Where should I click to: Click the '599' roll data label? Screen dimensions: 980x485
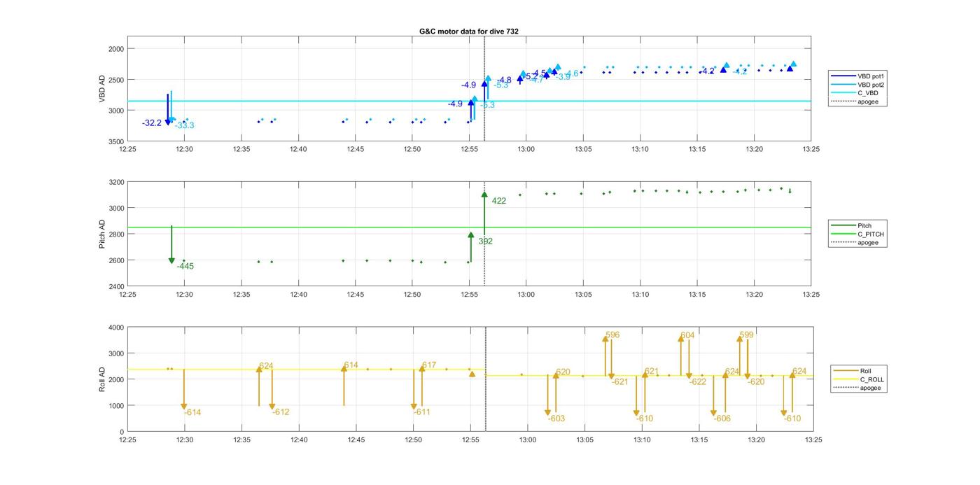click(746, 335)
